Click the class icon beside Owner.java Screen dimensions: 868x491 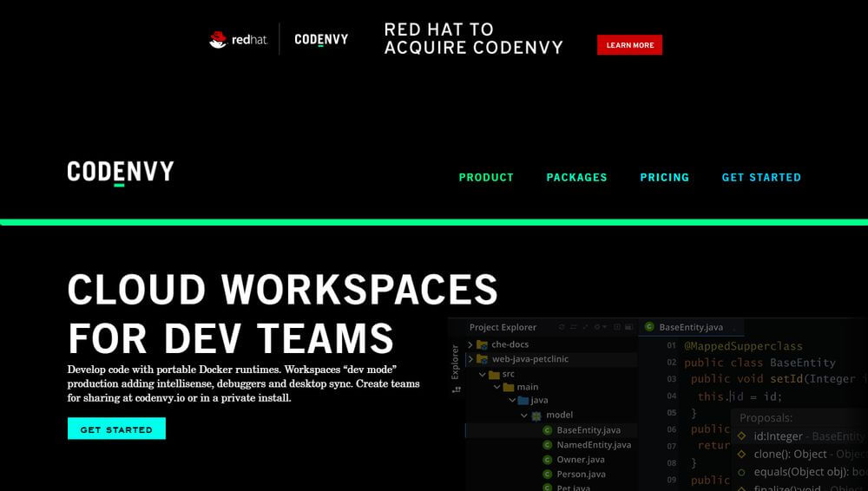click(x=548, y=460)
